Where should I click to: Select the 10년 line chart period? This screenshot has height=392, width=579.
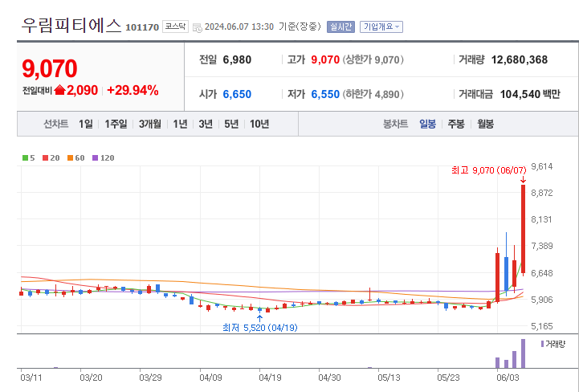[x=259, y=124]
